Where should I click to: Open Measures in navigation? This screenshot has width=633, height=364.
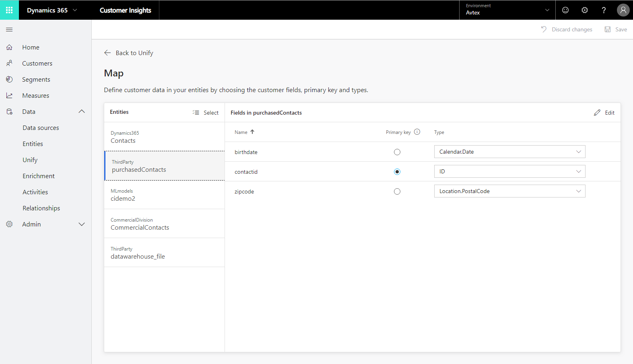pyautogui.click(x=36, y=95)
